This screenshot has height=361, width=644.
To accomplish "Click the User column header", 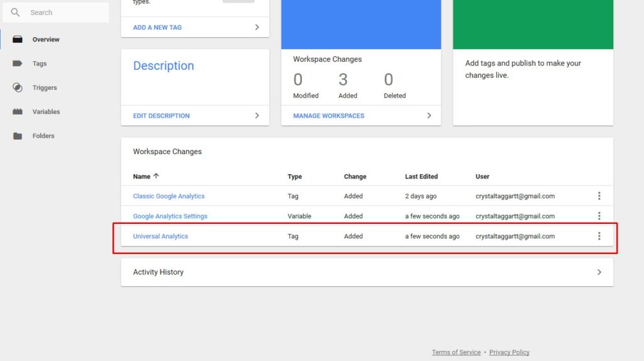I will pyautogui.click(x=482, y=177).
